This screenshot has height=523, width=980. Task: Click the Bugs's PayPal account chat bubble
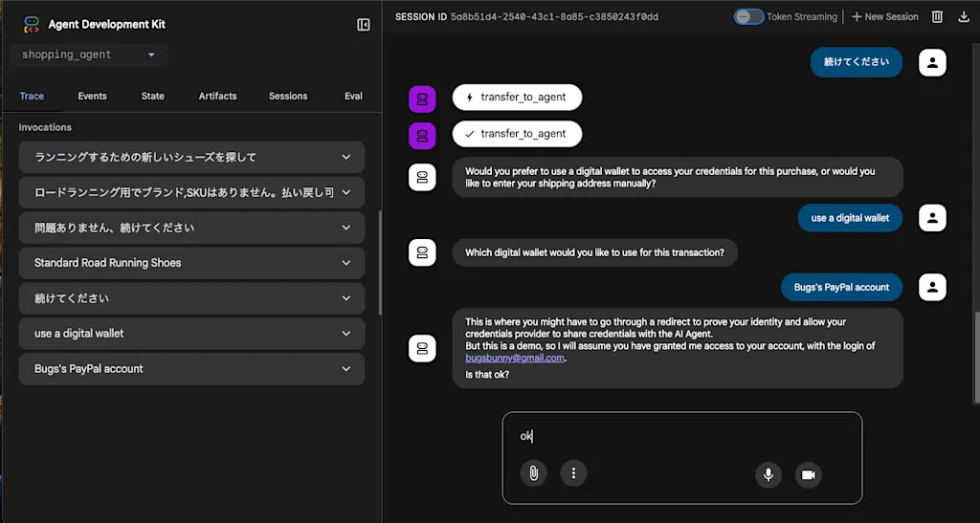(841, 287)
